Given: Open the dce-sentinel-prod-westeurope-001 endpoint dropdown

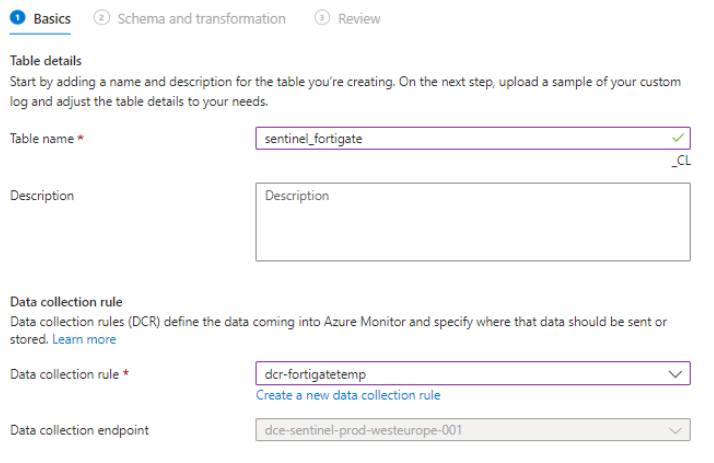Looking at the screenshot, I should coord(460,431).
